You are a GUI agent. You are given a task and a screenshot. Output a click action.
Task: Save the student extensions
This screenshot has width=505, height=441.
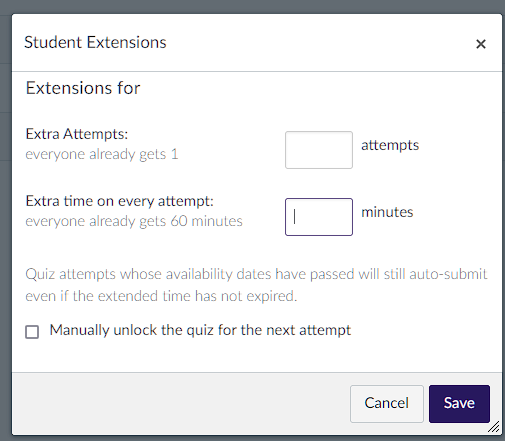459,404
